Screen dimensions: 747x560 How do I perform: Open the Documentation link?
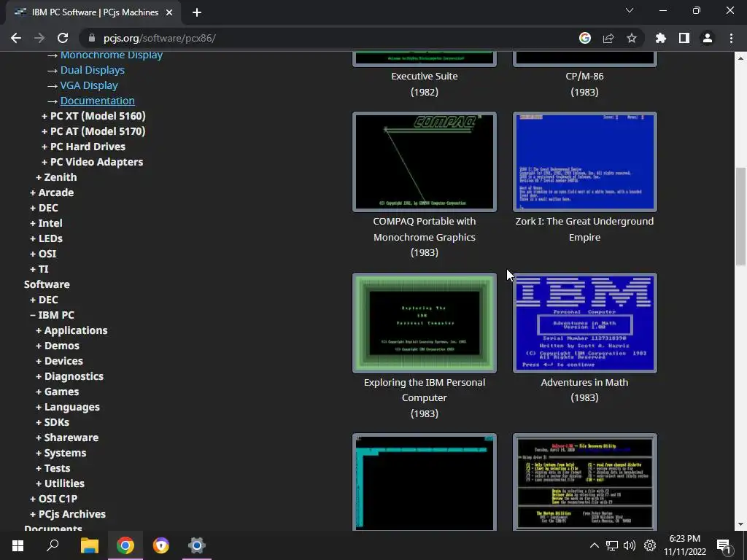tap(98, 101)
